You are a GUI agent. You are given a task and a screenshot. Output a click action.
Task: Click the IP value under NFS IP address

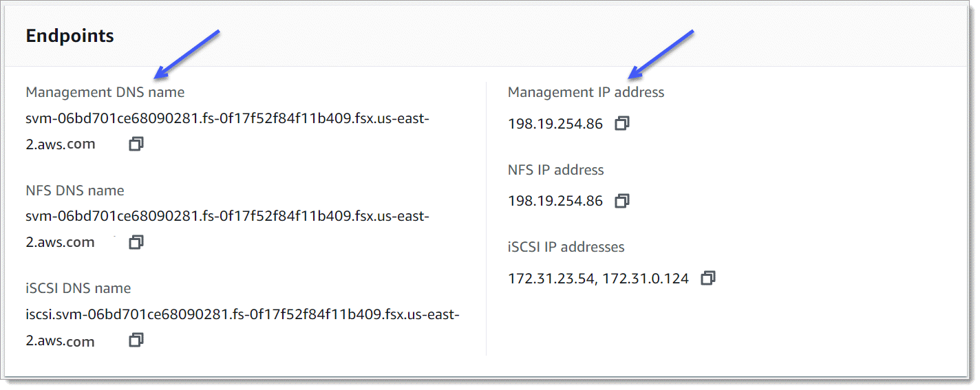pyautogui.click(x=555, y=202)
